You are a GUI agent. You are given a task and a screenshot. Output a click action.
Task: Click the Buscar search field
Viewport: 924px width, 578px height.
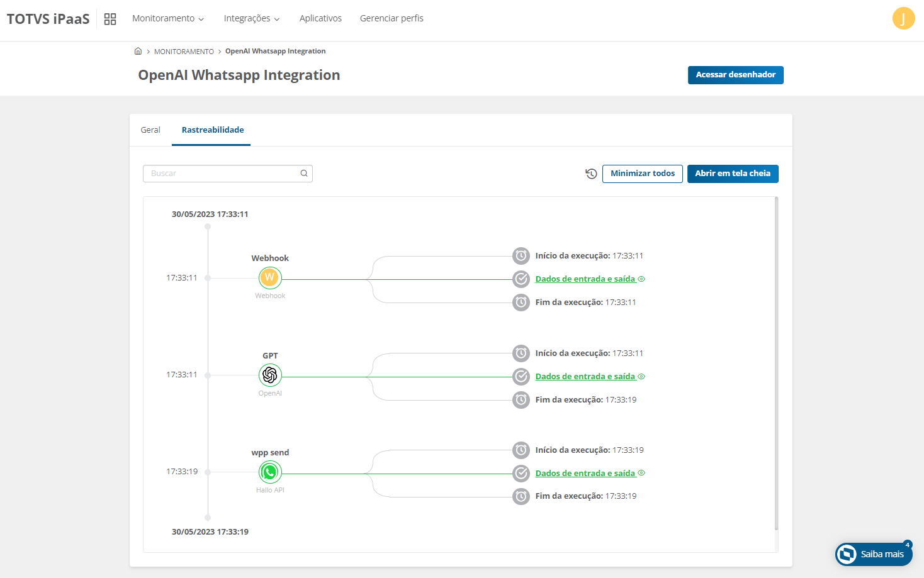tap(220, 174)
